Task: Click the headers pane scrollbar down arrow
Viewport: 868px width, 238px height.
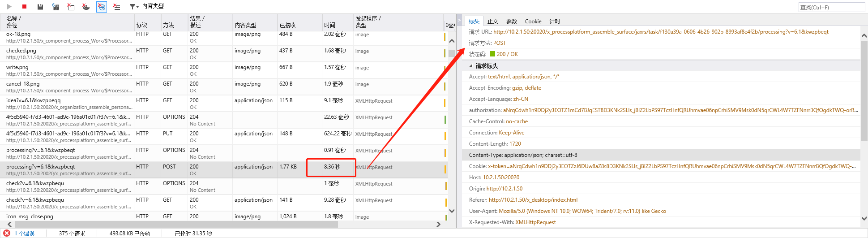Action: click(864, 219)
